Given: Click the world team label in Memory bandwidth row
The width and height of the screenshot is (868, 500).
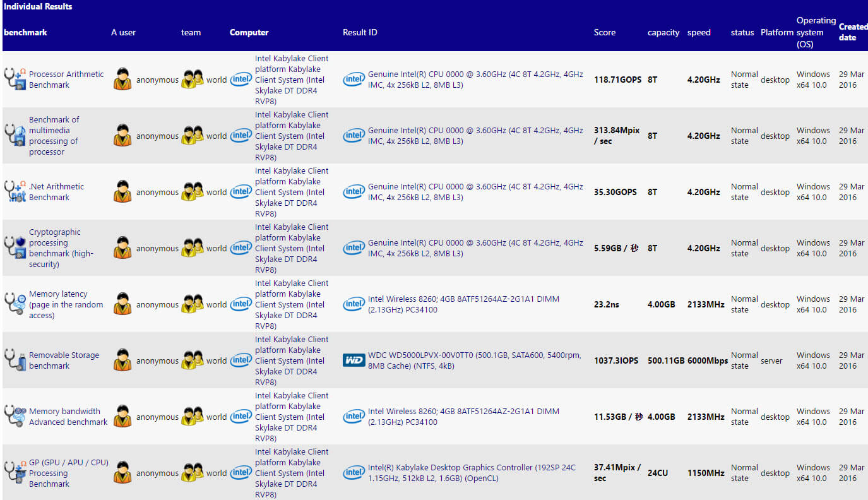Looking at the screenshot, I should pos(217,417).
